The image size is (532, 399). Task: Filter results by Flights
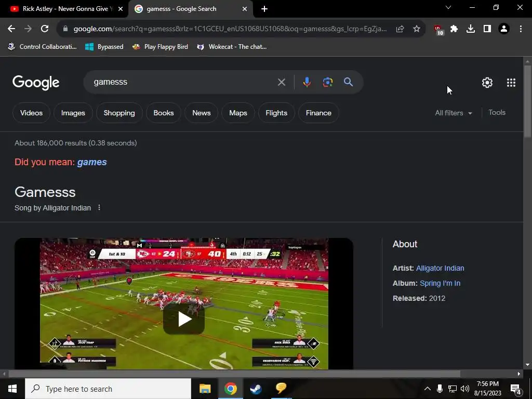click(x=276, y=113)
